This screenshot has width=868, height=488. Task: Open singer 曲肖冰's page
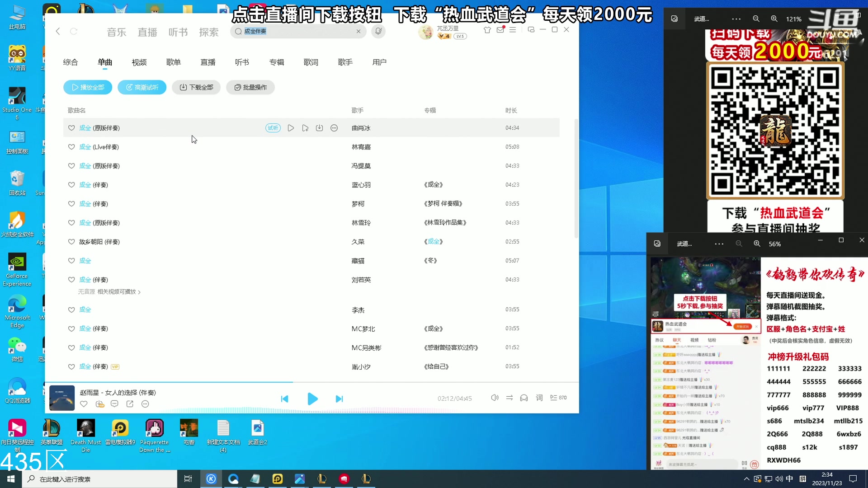pyautogui.click(x=361, y=128)
